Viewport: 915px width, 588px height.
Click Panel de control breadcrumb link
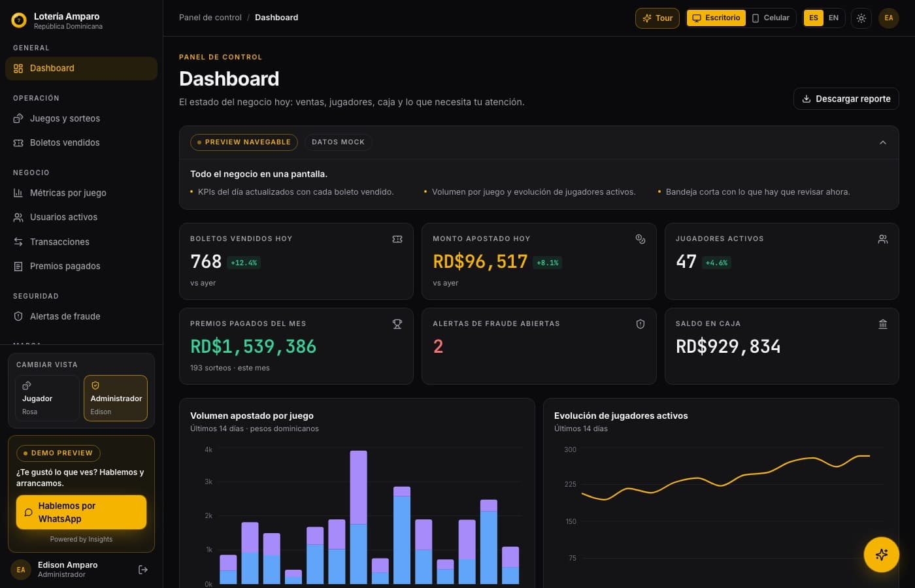coord(210,18)
